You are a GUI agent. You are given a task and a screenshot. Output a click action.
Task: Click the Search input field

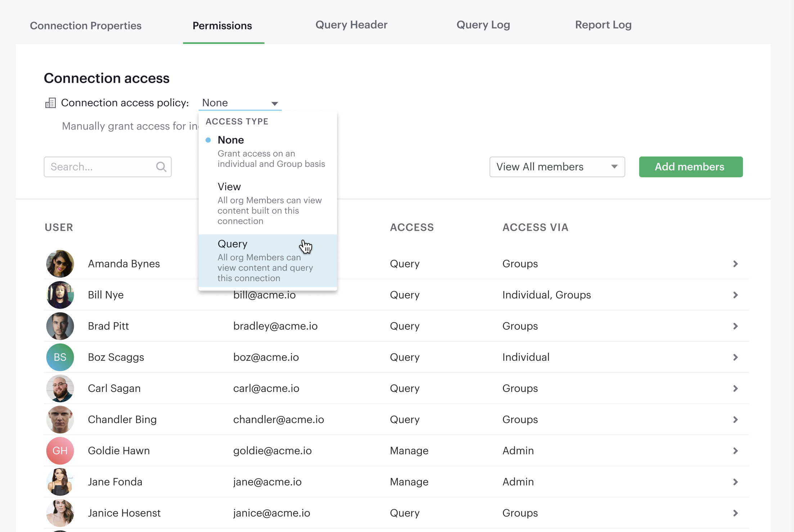pyautogui.click(x=107, y=167)
